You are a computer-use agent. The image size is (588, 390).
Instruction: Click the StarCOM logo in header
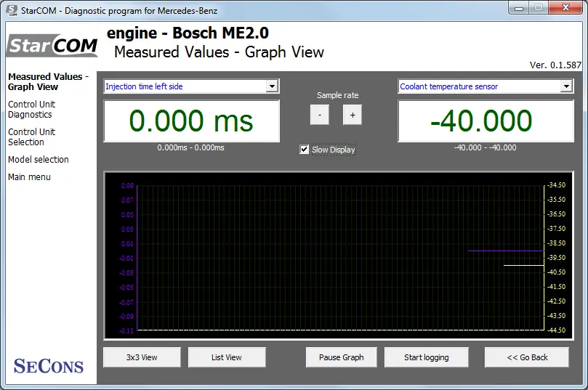pos(52,46)
